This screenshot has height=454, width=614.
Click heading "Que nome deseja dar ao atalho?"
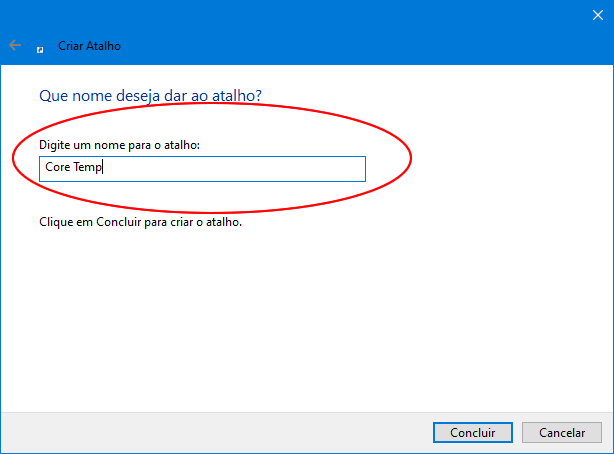[x=150, y=95]
